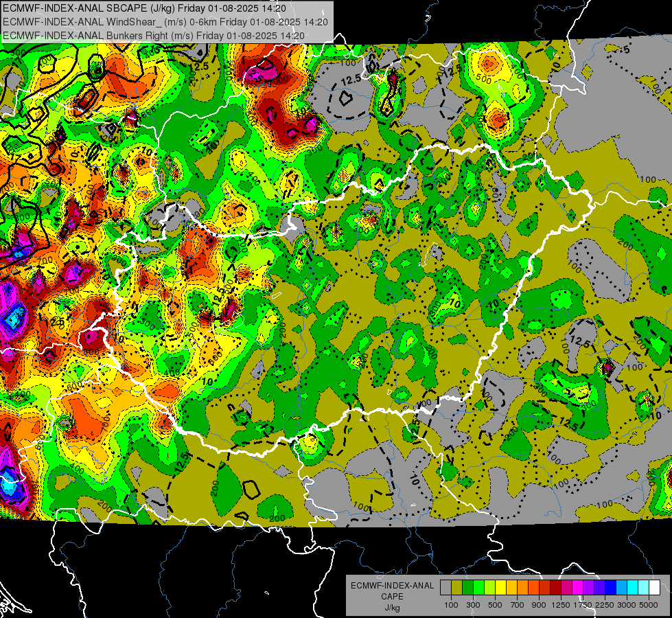Select the ECMWF-INDEX-ANAL label in the legend box
The image size is (672, 618).
click(x=392, y=586)
